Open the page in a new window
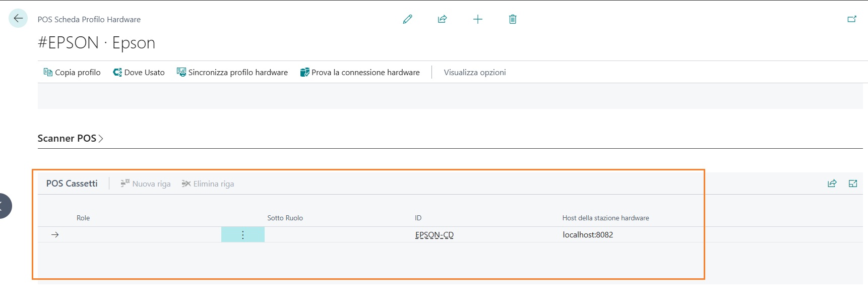This screenshot has width=868, height=303. click(x=852, y=19)
